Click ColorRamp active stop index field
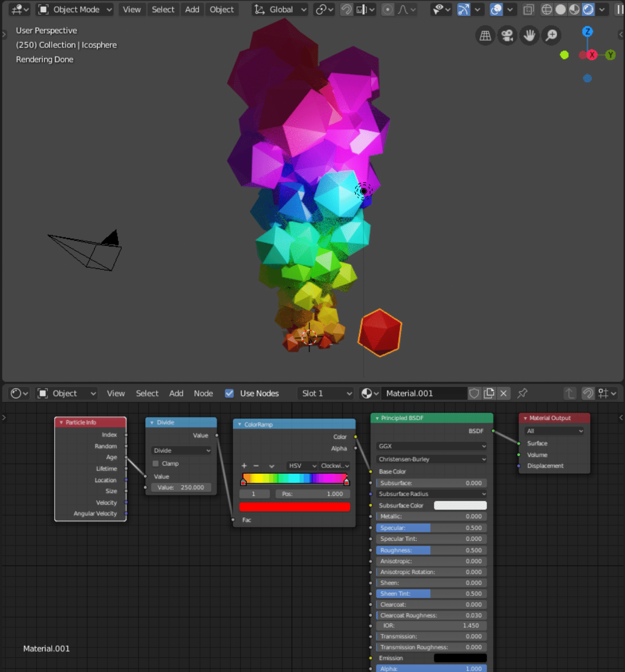This screenshot has height=672, width=625. pyautogui.click(x=254, y=494)
